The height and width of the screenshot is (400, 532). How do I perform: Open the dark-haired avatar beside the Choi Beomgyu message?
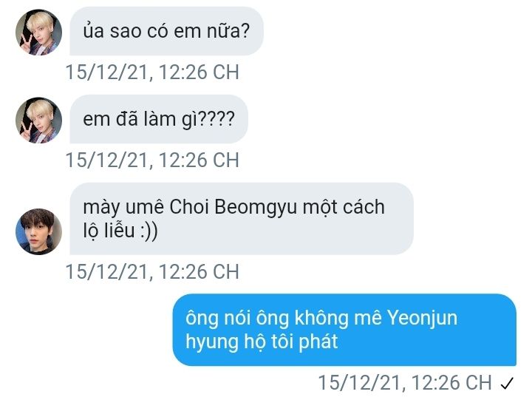38,231
